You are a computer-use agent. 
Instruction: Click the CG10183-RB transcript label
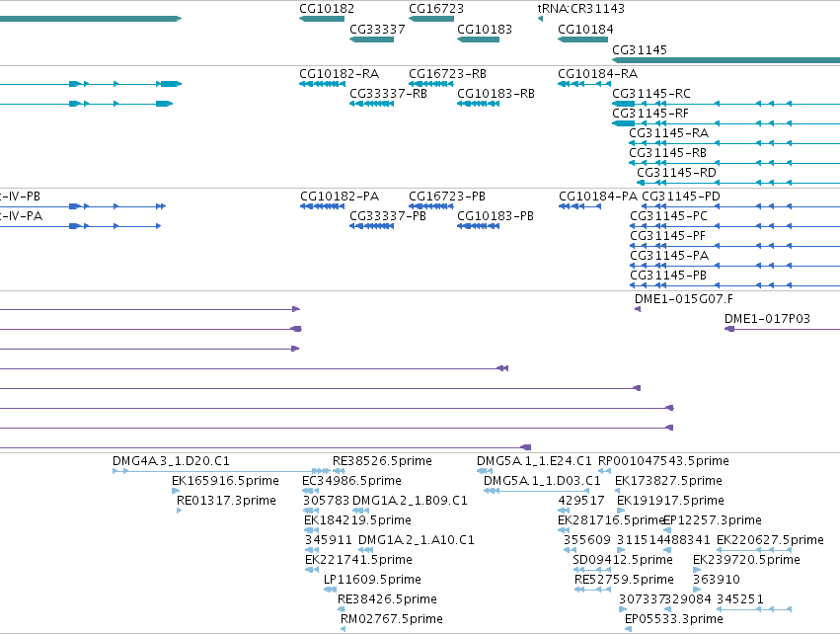(x=496, y=94)
